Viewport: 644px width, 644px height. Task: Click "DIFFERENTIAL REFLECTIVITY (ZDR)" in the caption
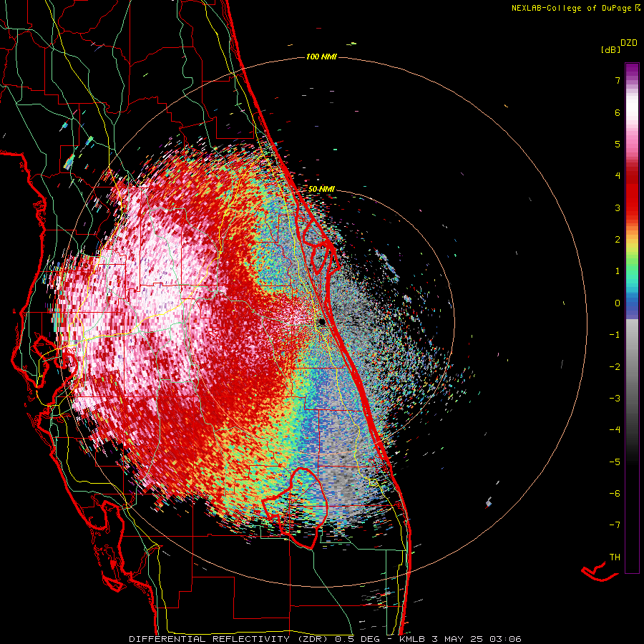point(229,639)
